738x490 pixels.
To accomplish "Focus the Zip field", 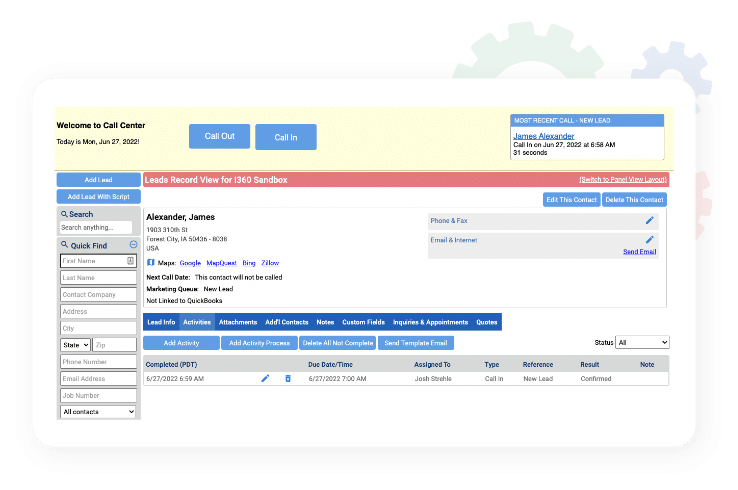I will pyautogui.click(x=114, y=345).
